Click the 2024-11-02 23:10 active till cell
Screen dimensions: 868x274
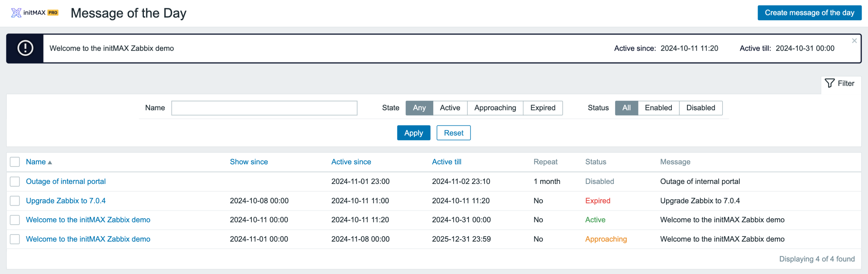[x=461, y=182]
